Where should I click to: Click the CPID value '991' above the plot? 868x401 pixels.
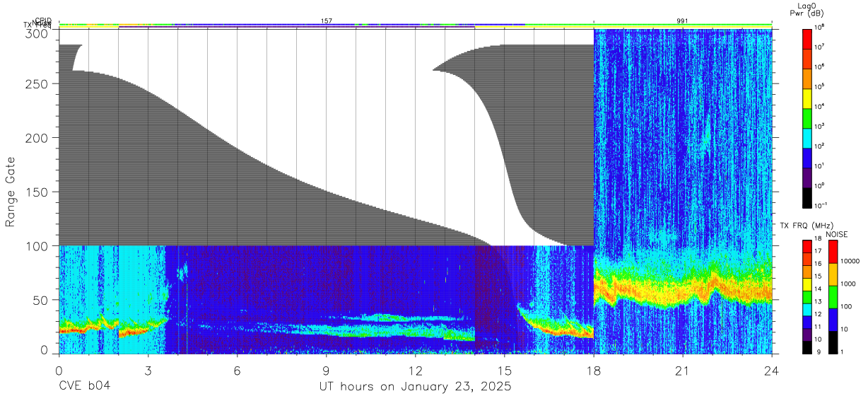coord(682,21)
